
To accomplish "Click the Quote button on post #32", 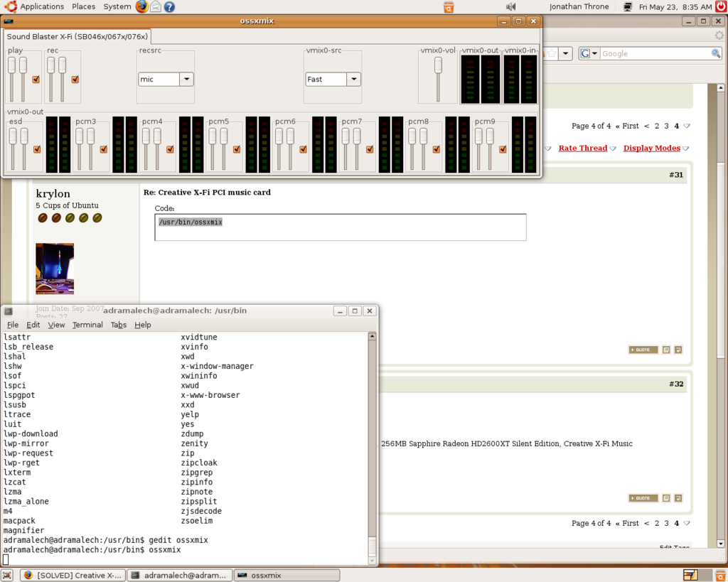I will [x=643, y=498].
